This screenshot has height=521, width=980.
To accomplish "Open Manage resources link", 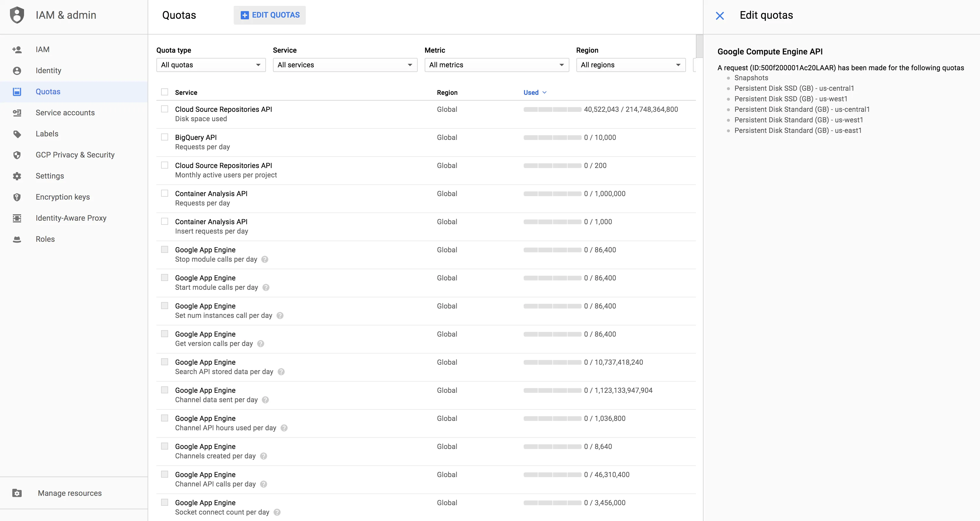I will (x=70, y=493).
